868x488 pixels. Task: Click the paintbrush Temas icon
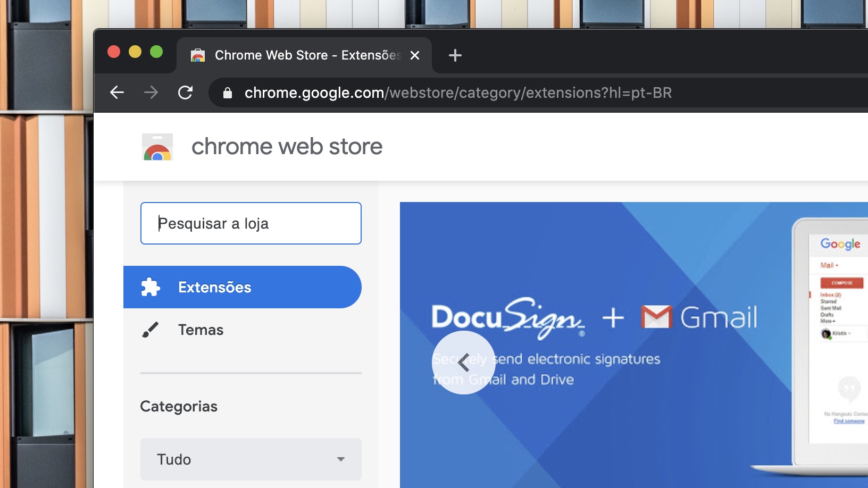pos(150,330)
